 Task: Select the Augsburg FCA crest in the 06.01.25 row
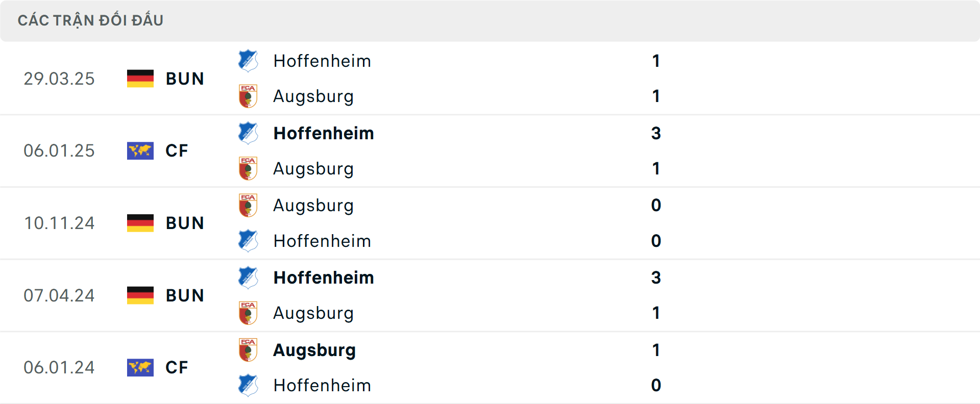[248, 168]
